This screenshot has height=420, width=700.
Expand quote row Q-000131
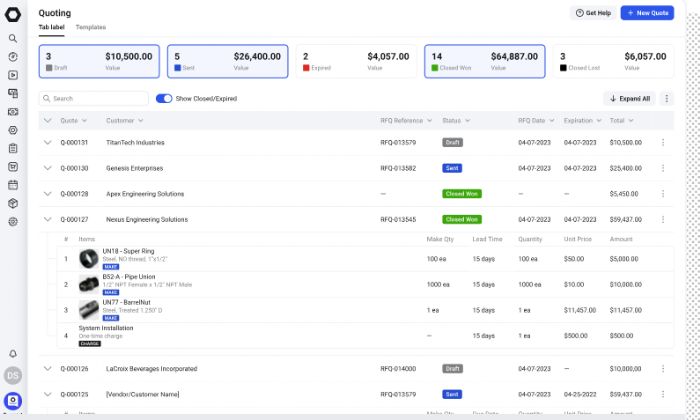point(48,142)
